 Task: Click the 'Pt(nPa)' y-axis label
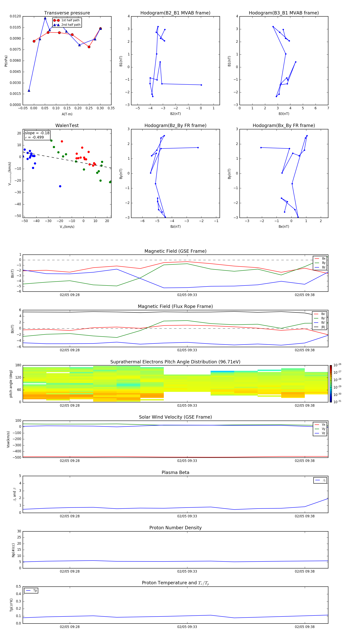point(6,61)
